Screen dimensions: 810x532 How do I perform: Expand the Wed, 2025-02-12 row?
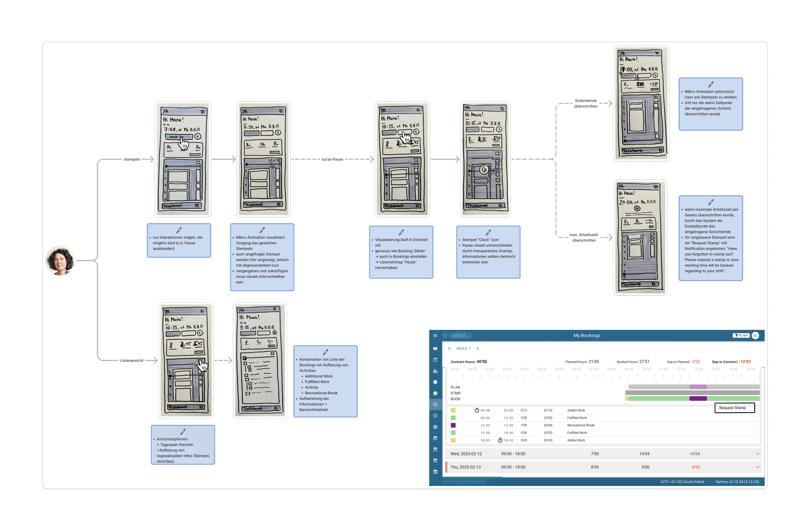pos(758,454)
